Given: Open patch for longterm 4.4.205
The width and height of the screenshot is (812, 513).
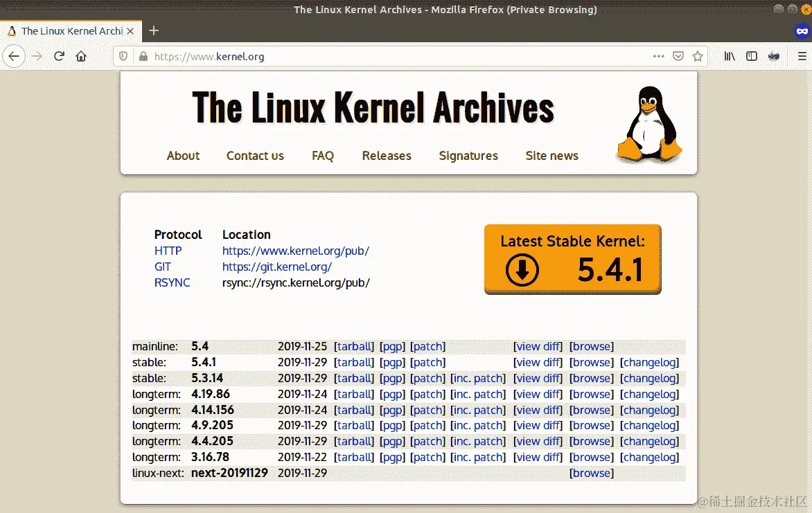Looking at the screenshot, I should coord(427,442).
